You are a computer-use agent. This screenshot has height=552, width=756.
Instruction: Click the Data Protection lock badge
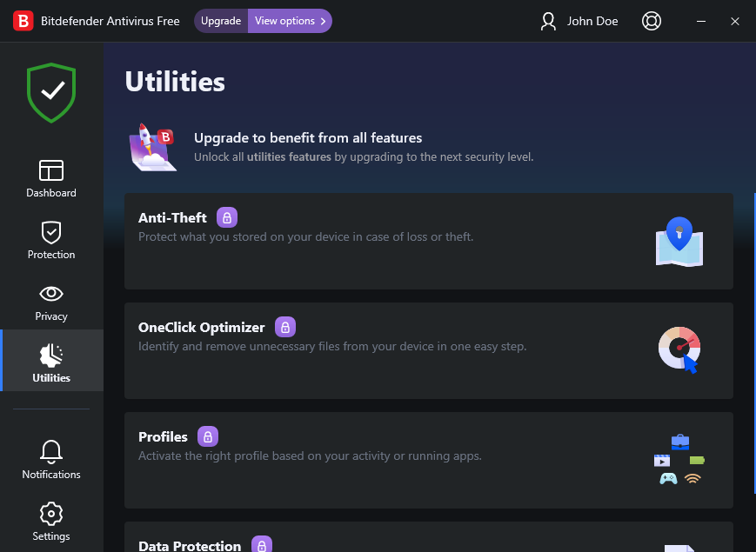262,545
